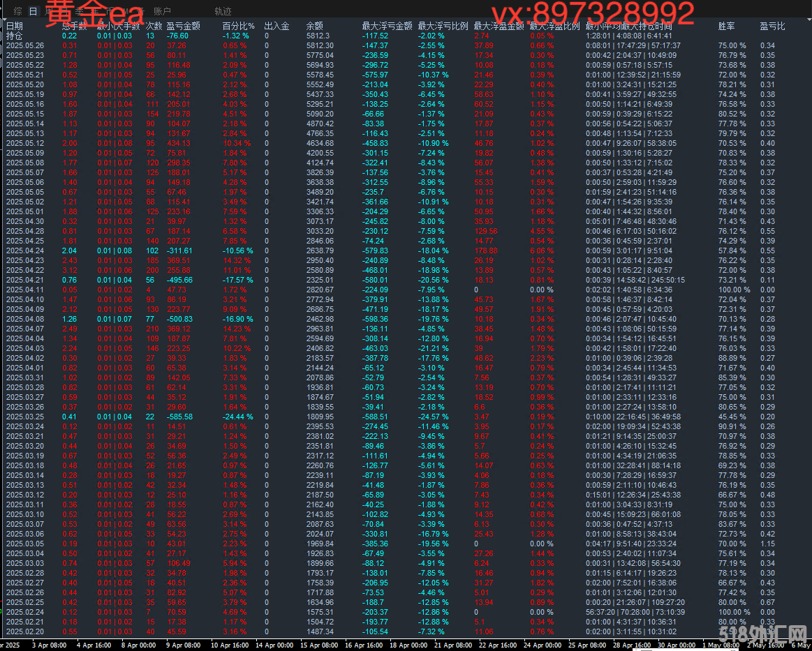Select the 日 daily tab
This screenshot has width=812, height=651.
pyautogui.click(x=33, y=11)
